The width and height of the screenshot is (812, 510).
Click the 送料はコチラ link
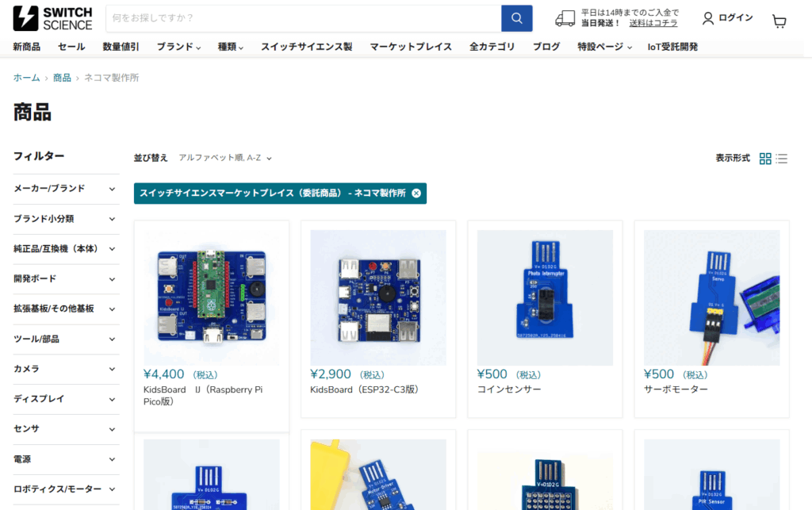point(653,24)
